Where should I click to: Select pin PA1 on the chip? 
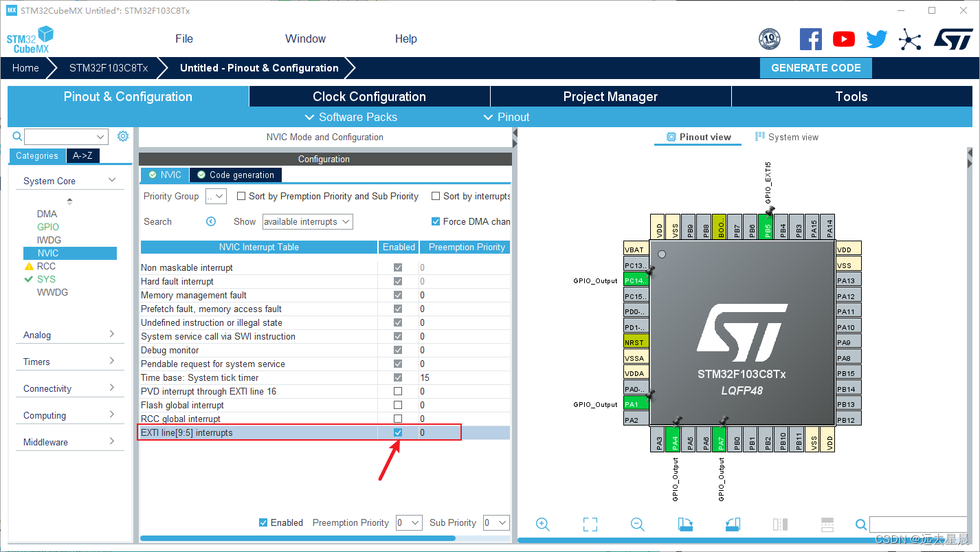(x=636, y=404)
